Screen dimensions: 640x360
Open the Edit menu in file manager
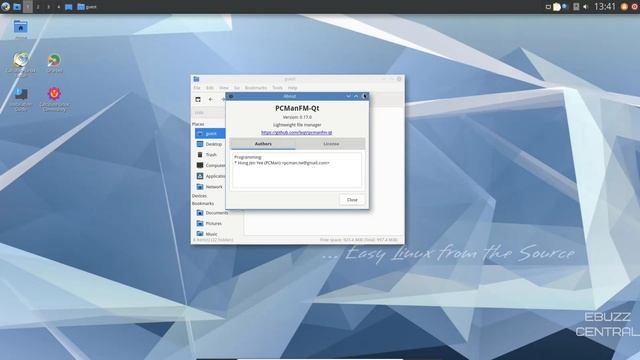click(210, 88)
